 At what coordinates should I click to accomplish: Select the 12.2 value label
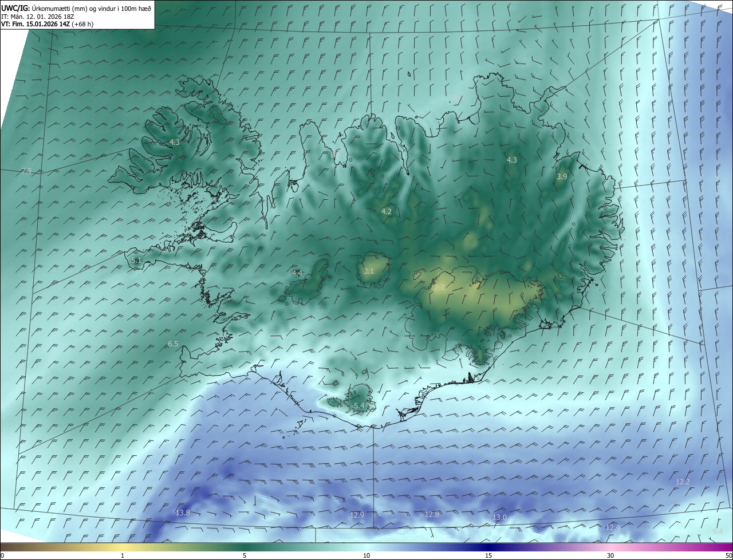click(x=683, y=482)
